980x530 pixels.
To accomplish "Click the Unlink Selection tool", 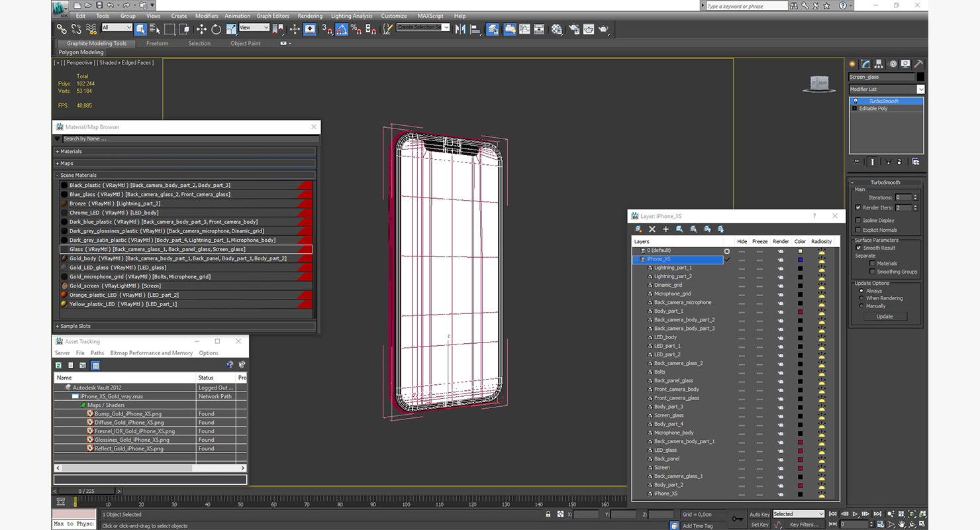I will tap(76, 29).
